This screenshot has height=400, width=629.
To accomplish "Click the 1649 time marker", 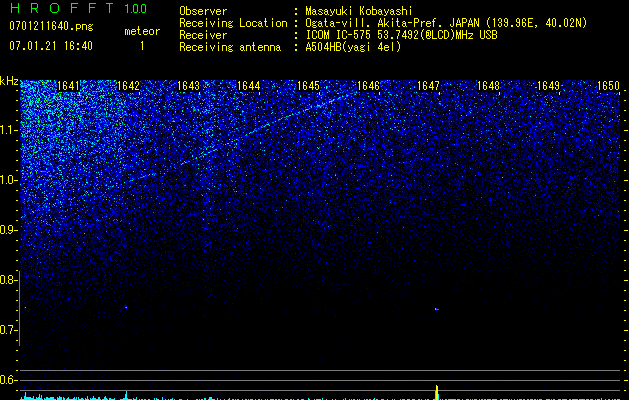I will point(548,86).
